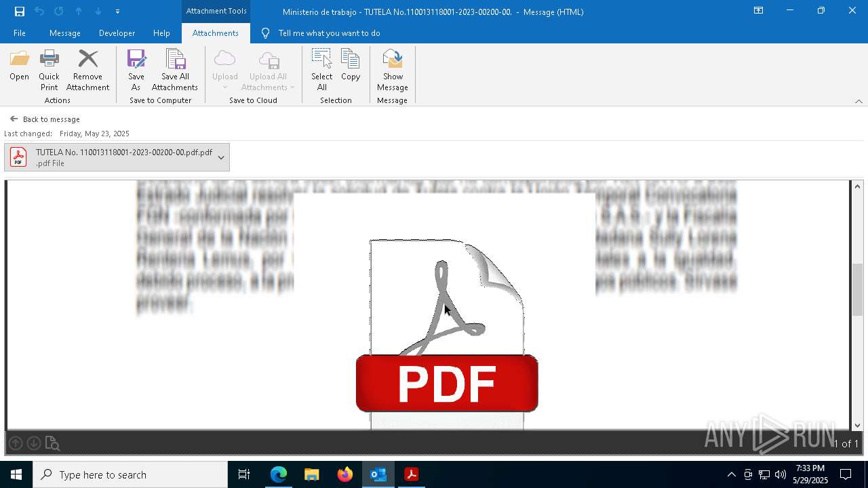Screen dimensions: 868x488
Task: Switch to Adobe Acrobat taskbar icon
Action: [412, 474]
